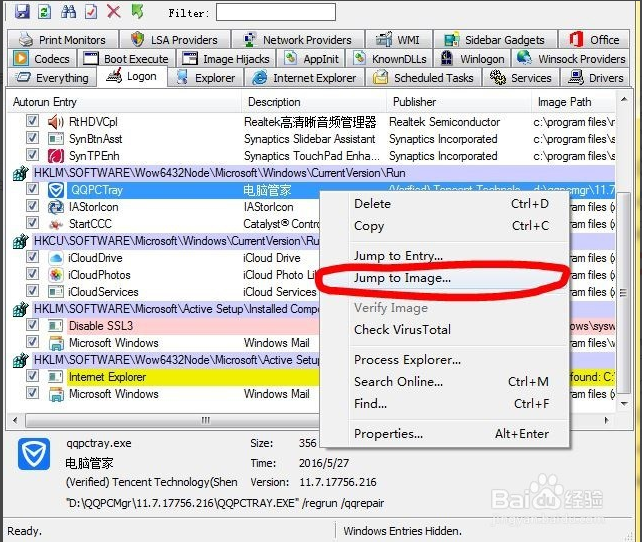642x542 pixels.
Task: Click the Refresh toolbar icon
Action: click(x=45, y=11)
